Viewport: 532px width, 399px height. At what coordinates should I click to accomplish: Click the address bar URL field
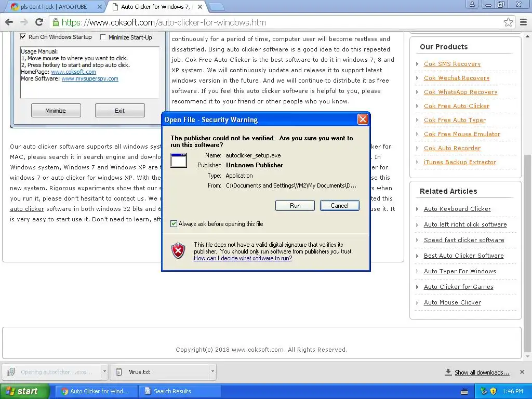282,22
